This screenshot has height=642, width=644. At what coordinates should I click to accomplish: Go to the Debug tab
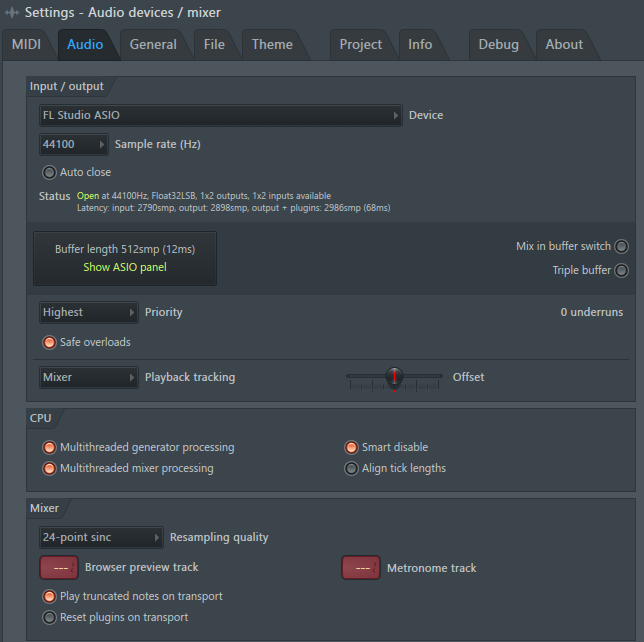click(498, 45)
